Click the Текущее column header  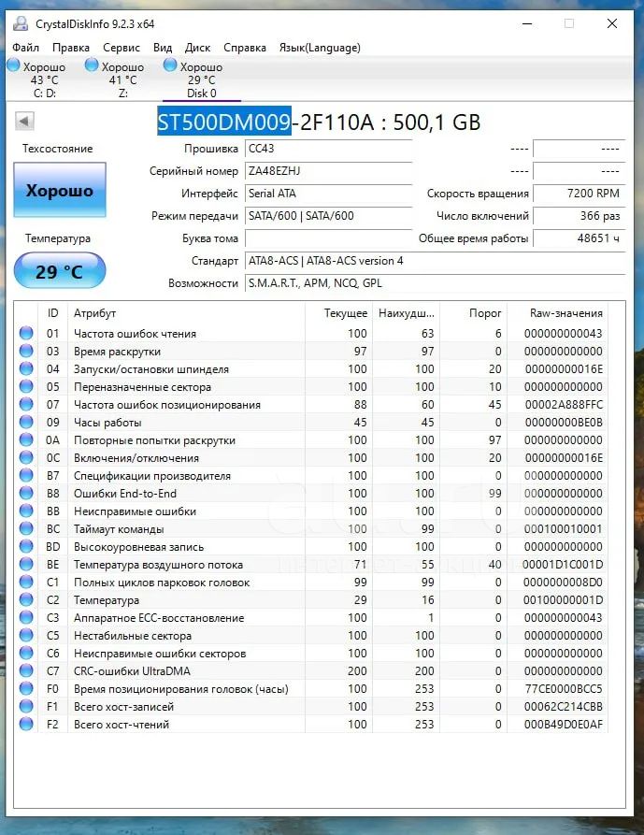click(338, 313)
